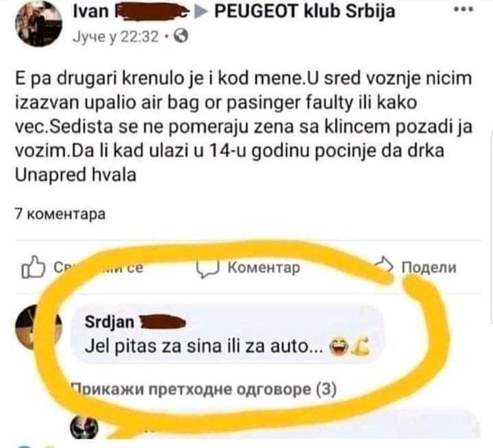Click the Коментар button label
This screenshot has height=448, width=493.
264,268
